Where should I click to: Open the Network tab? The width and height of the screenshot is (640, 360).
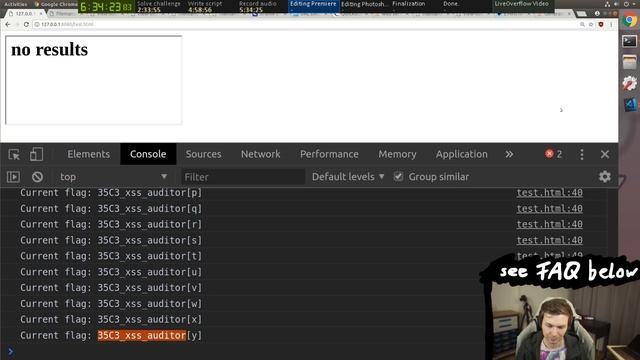[260, 154]
